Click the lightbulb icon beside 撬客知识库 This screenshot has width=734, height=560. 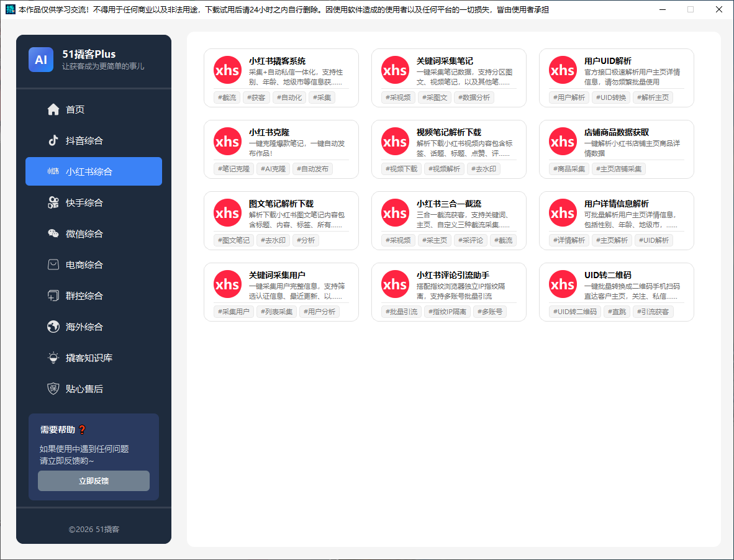(x=53, y=358)
